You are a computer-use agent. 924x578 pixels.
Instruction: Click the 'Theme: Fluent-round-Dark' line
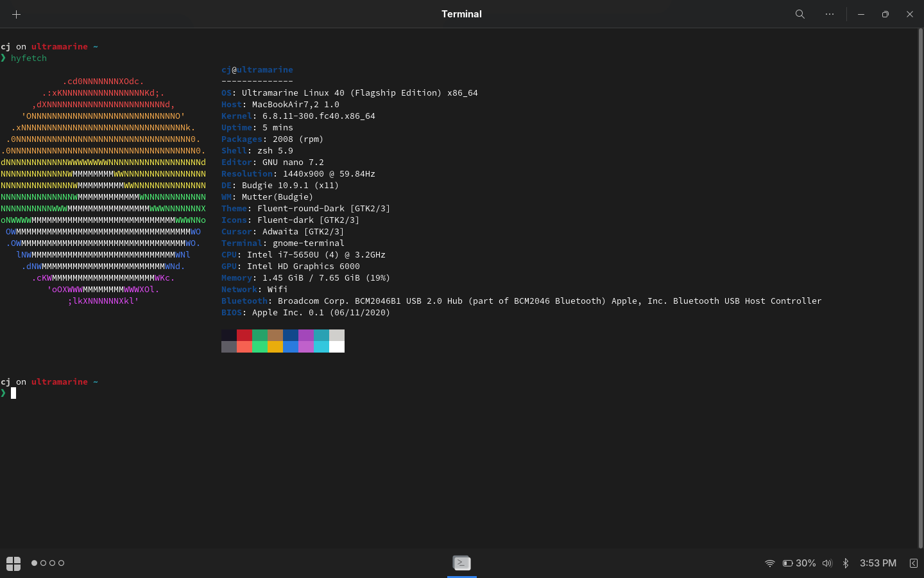coord(306,208)
